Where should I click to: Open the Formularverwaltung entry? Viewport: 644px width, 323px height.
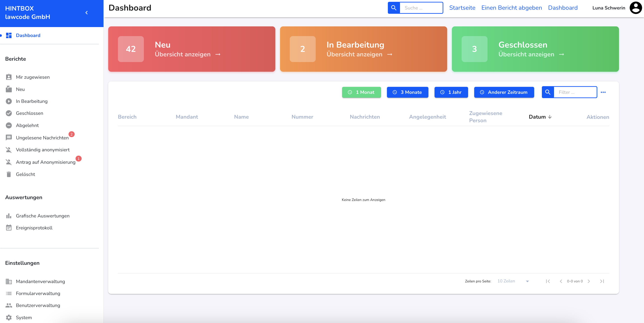pyautogui.click(x=38, y=293)
